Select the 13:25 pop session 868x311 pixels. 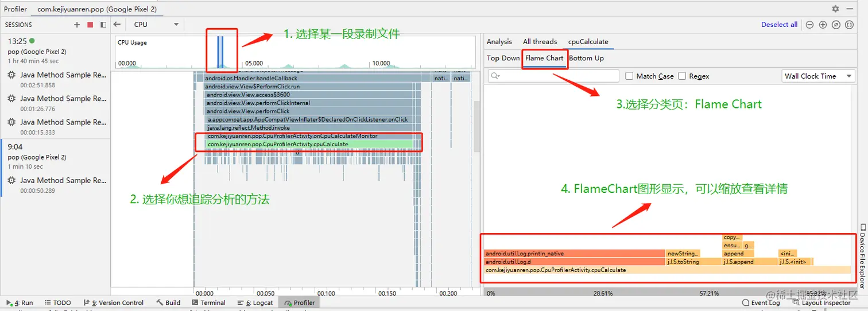[55, 50]
